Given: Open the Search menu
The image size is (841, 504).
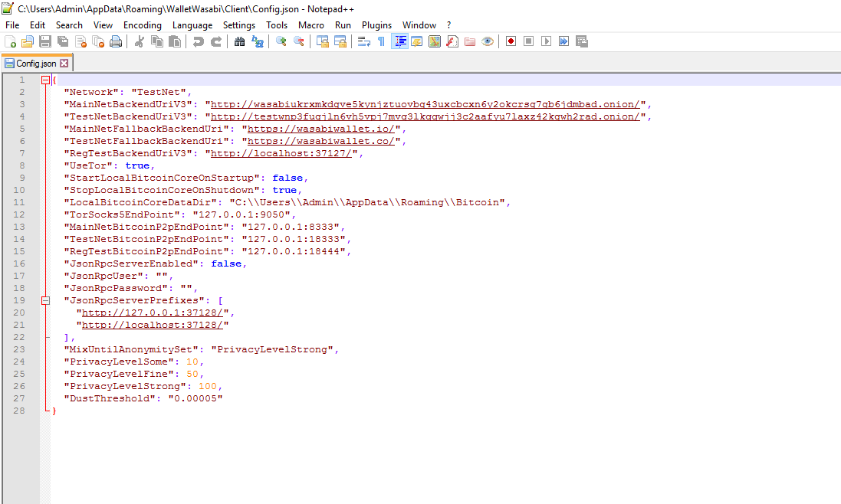Looking at the screenshot, I should click(x=69, y=25).
